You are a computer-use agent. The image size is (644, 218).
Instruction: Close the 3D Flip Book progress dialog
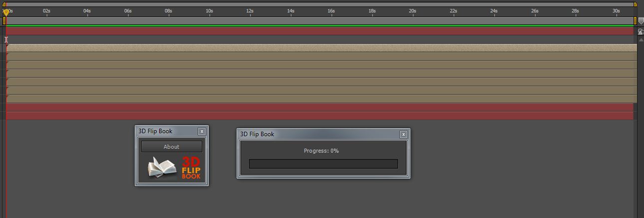(x=403, y=134)
